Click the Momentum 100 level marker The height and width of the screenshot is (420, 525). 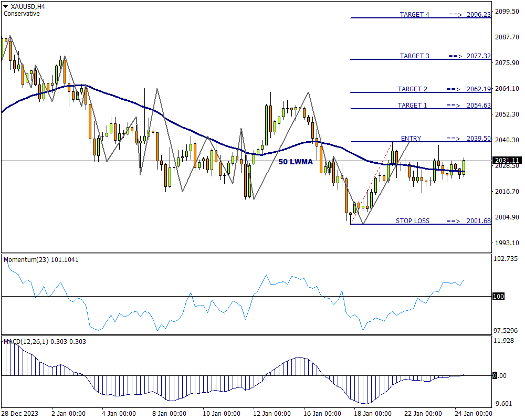(499, 297)
